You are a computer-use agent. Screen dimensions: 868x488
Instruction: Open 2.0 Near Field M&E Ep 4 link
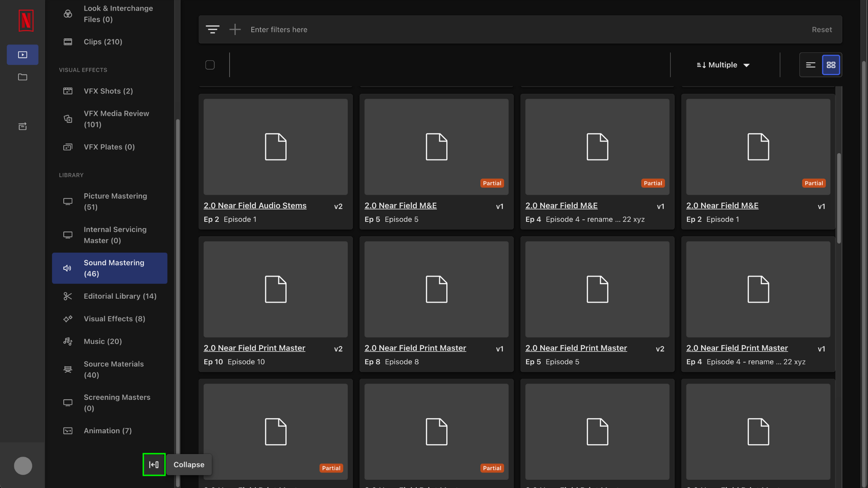561,206
